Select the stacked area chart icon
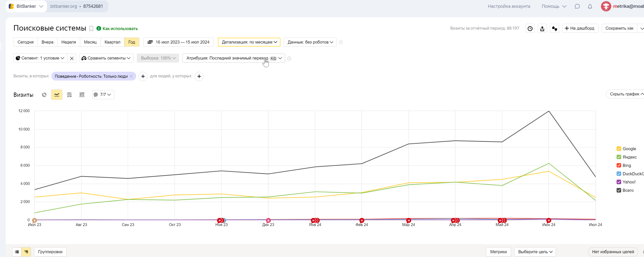644x257 pixels. (x=69, y=95)
